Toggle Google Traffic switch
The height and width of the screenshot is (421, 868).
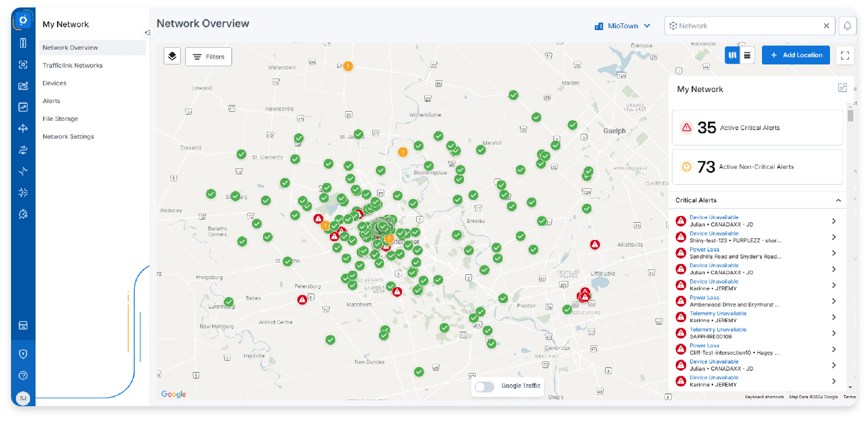tap(484, 387)
